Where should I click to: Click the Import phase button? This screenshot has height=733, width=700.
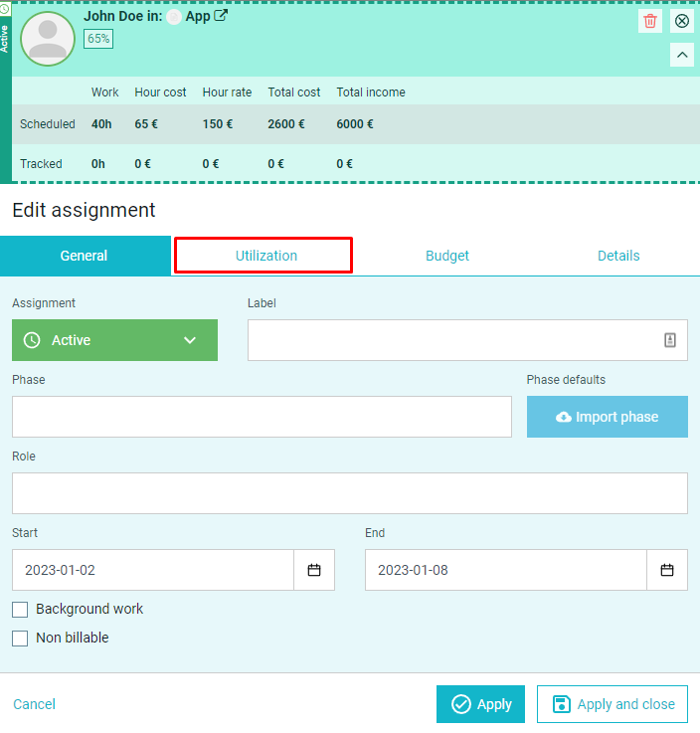(x=607, y=417)
